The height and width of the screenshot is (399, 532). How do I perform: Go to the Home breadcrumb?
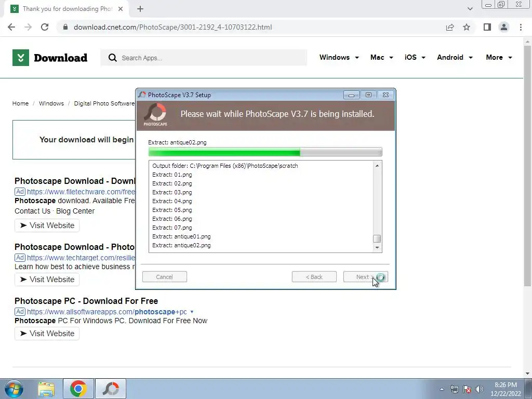pyautogui.click(x=20, y=103)
